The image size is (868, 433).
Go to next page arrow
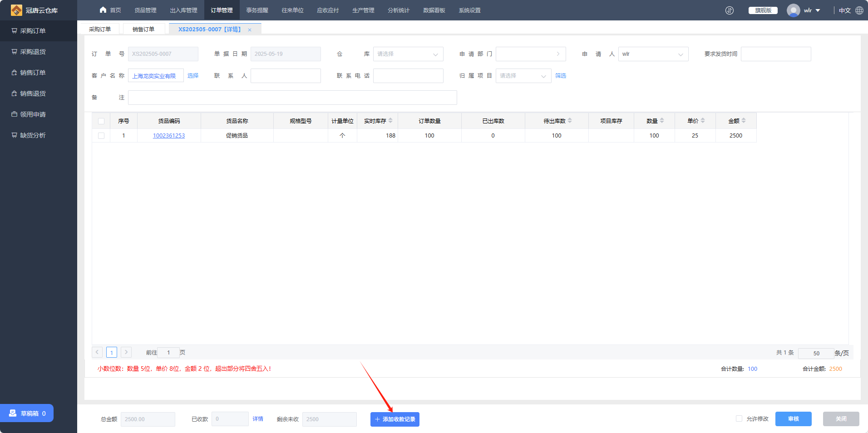[x=126, y=352]
